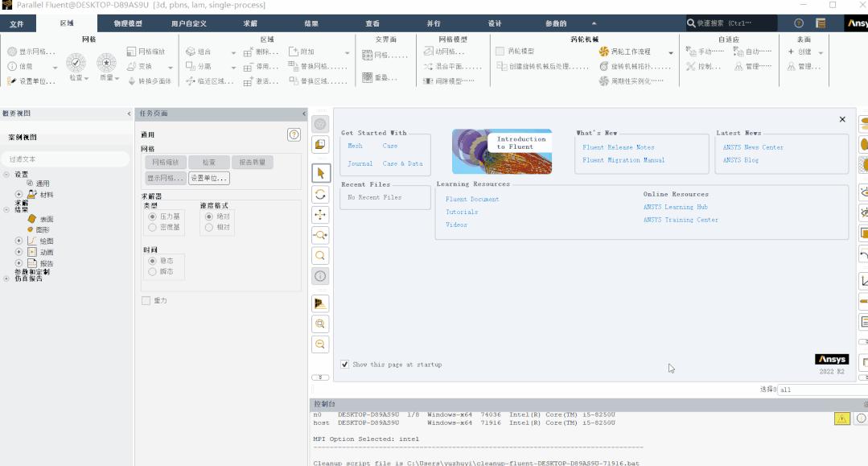The width and height of the screenshot is (868, 466).
Task: Open the ANSYS Learning Hub link
Action: coord(676,207)
